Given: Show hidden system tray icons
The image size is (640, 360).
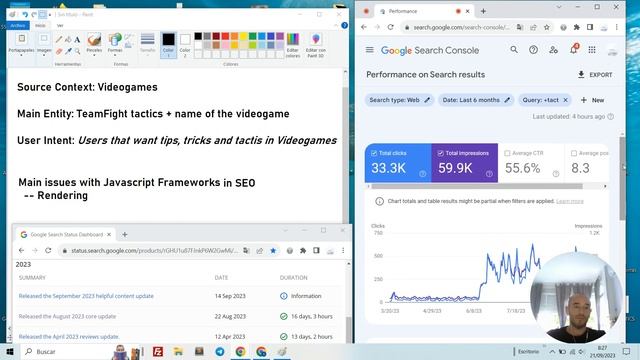Looking at the screenshot, I should tap(552, 351).
